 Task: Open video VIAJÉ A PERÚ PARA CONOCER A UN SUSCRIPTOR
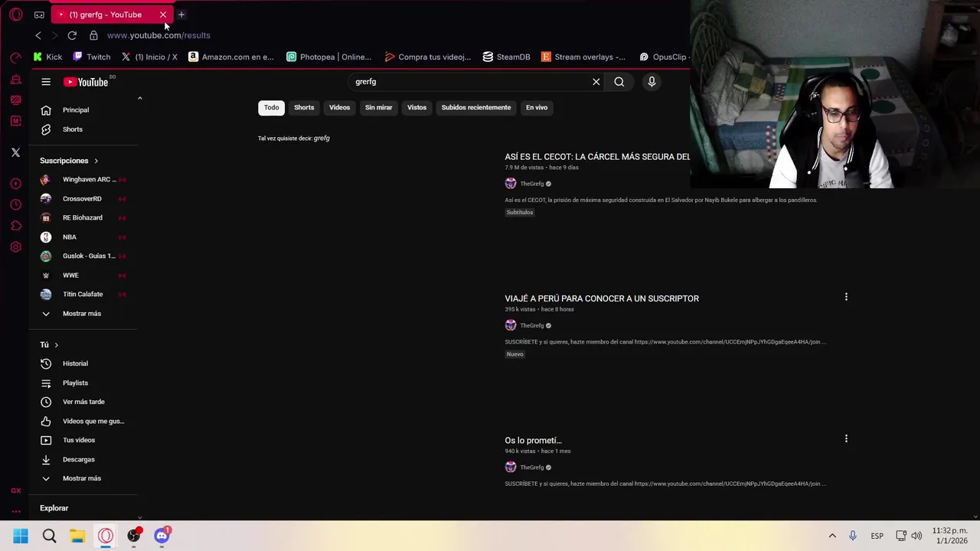coord(602,298)
